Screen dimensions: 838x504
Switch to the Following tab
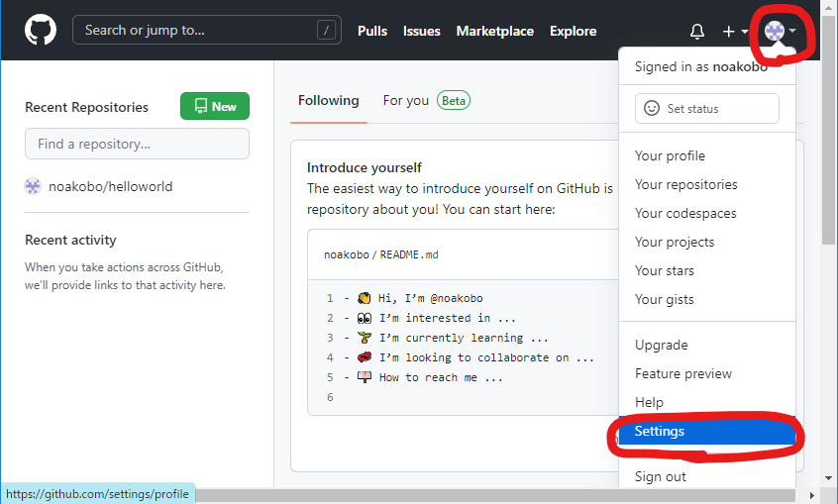click(328, 100)
